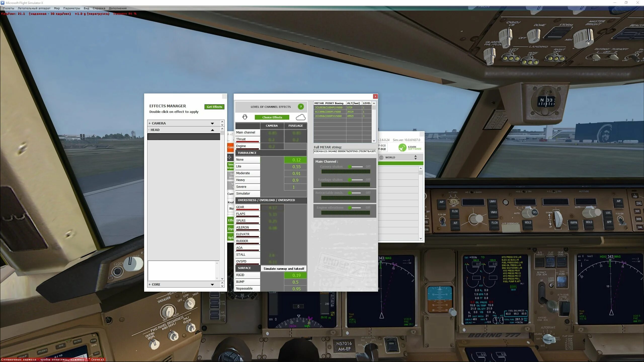Image resolution: width=644 pixels, height=362 pixels.
Task: Click the Get Effects button
Action: [214, 107]
